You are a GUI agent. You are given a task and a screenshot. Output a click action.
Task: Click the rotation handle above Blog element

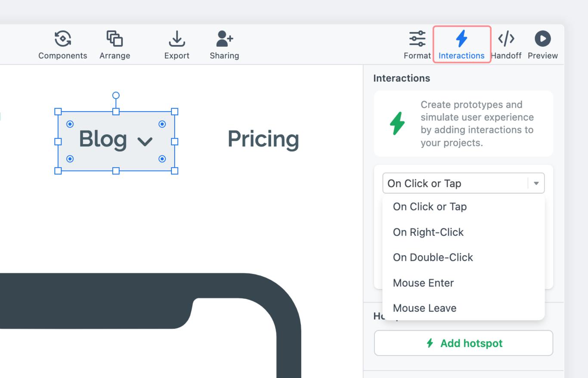click(x=116, y=96)
